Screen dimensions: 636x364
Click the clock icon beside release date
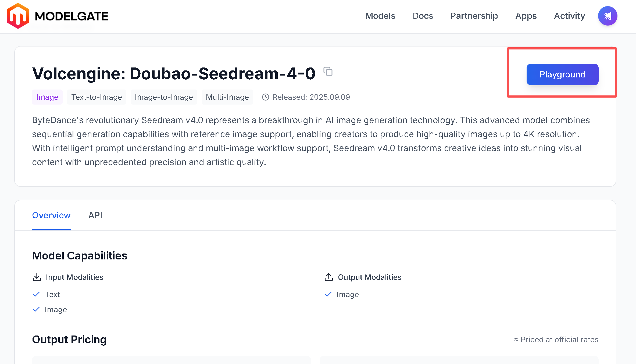265,97
